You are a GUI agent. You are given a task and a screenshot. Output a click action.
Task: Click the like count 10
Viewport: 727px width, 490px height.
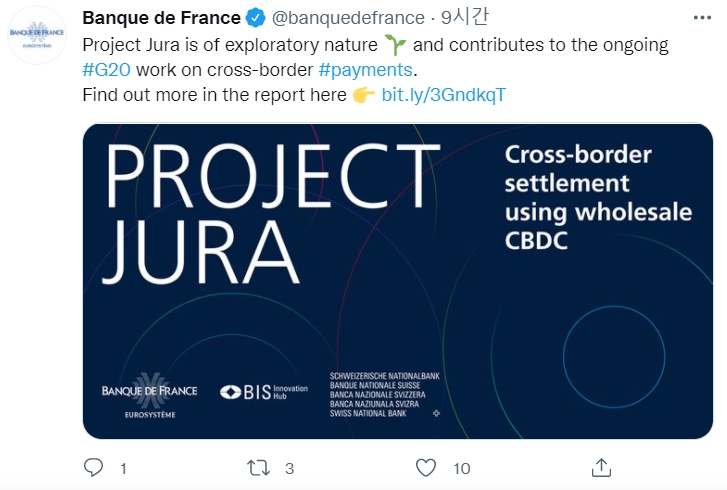pyautogui.click(x=462, y=468)
